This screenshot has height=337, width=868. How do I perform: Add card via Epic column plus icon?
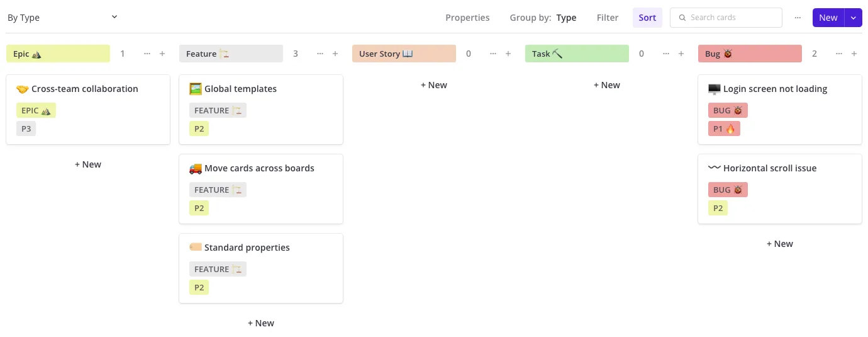coord(162,54)
